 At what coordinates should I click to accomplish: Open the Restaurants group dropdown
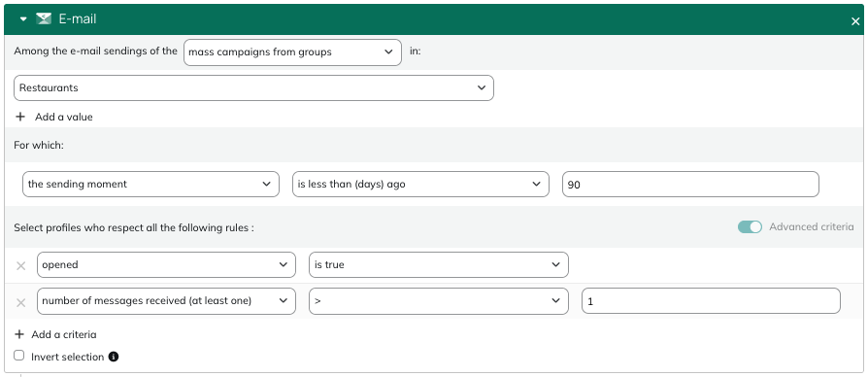[x=253, y=88]
